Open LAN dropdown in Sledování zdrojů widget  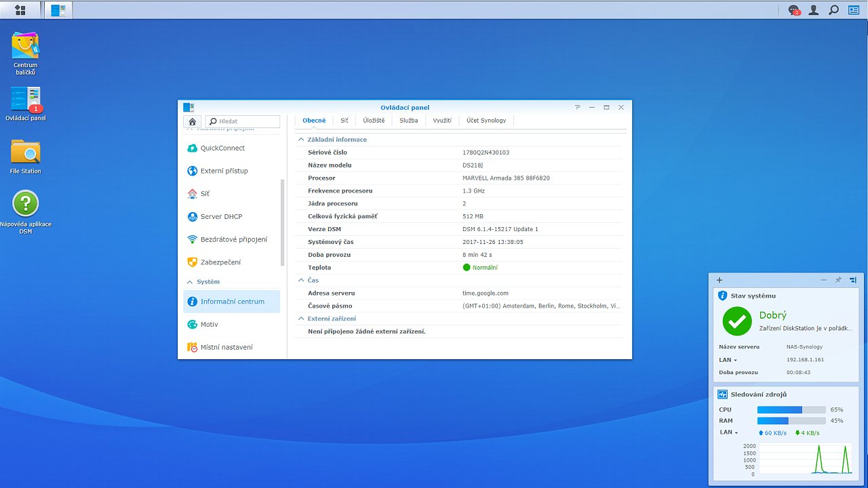728,432
